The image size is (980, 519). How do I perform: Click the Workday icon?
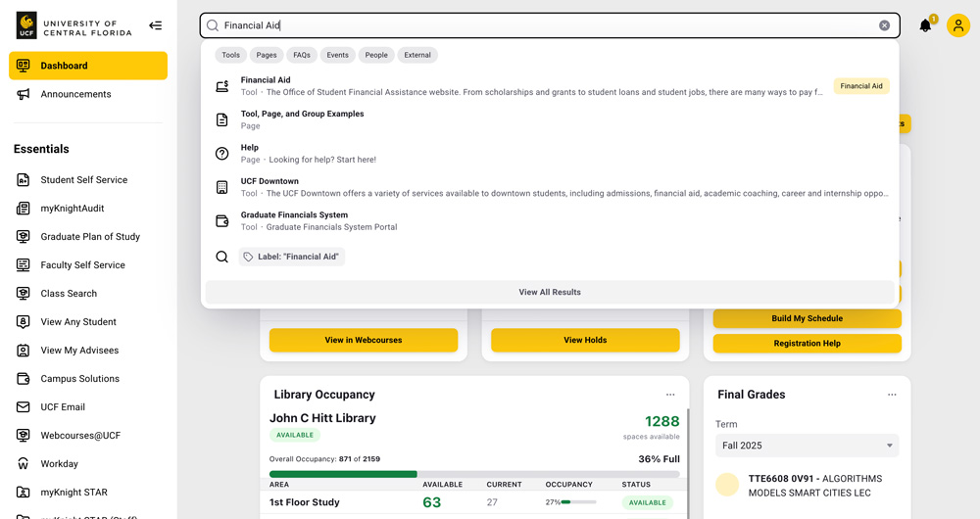click(x=24, y=464)
